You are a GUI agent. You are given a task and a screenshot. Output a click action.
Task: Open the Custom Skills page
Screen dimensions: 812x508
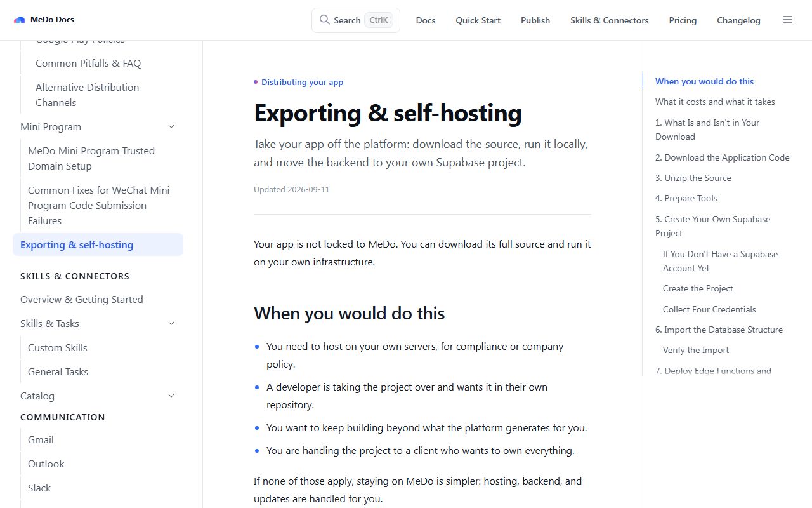pos(58,348)
